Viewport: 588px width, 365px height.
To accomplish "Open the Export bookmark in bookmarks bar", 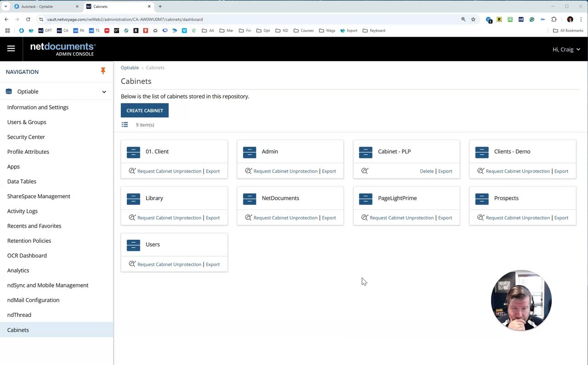I will [x=349, y=30].
